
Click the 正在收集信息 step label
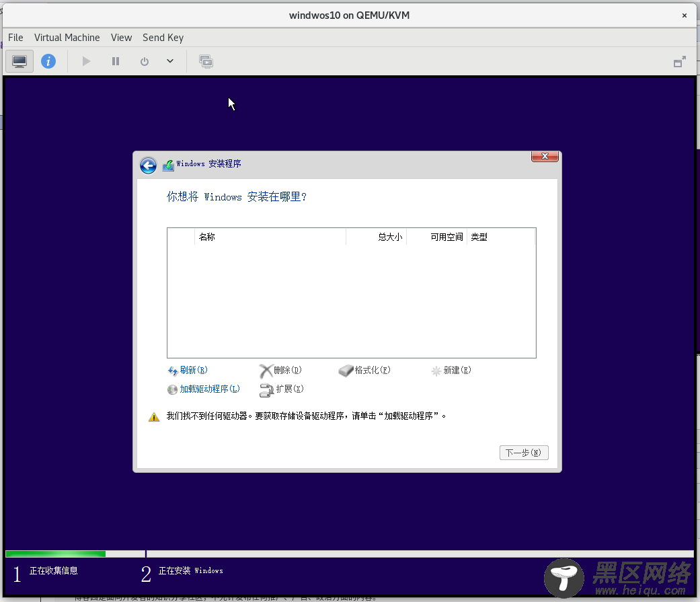tap(54, 571)
